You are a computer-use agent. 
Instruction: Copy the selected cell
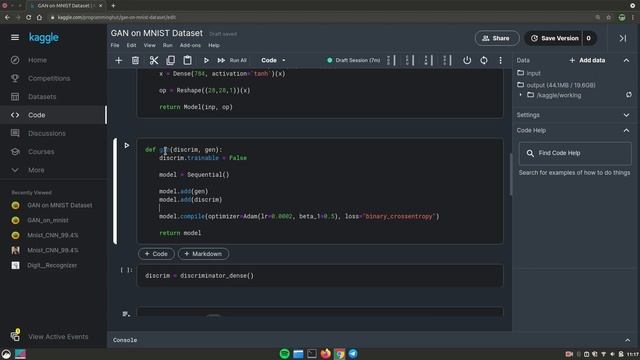click(171, 60)
